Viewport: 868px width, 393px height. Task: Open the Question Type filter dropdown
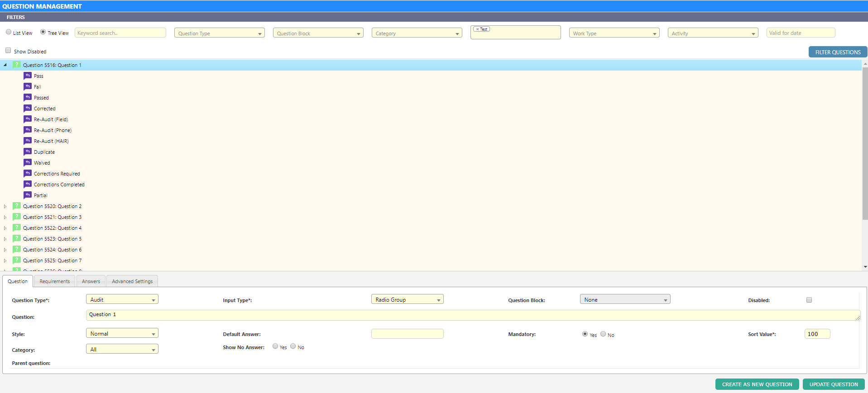coord(219,33)
